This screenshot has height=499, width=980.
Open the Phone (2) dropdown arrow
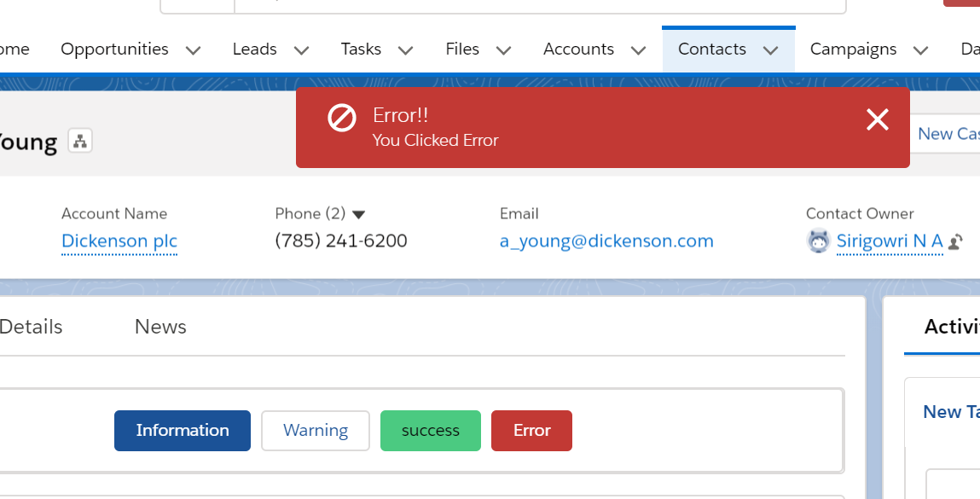[x=358, y=214]
